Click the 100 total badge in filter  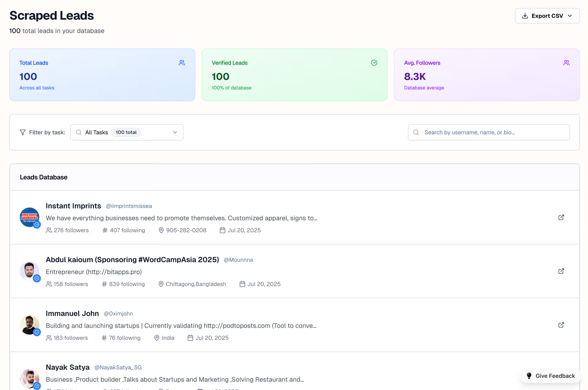[x=126, y=132]
